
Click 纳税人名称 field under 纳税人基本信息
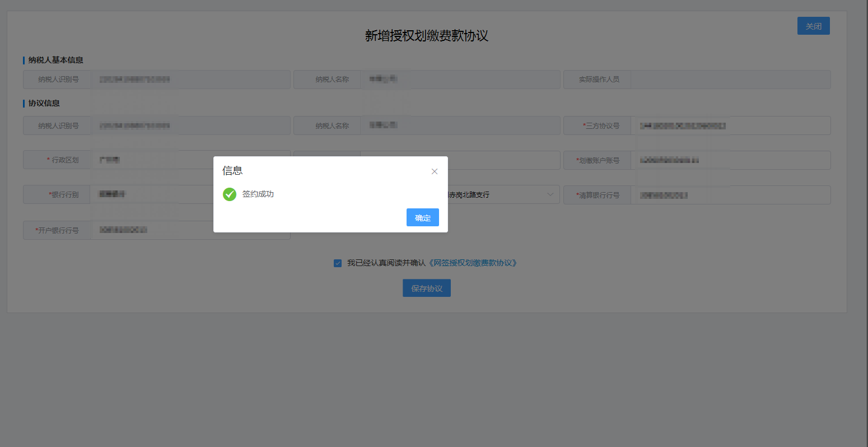click(x=459, y=80)
